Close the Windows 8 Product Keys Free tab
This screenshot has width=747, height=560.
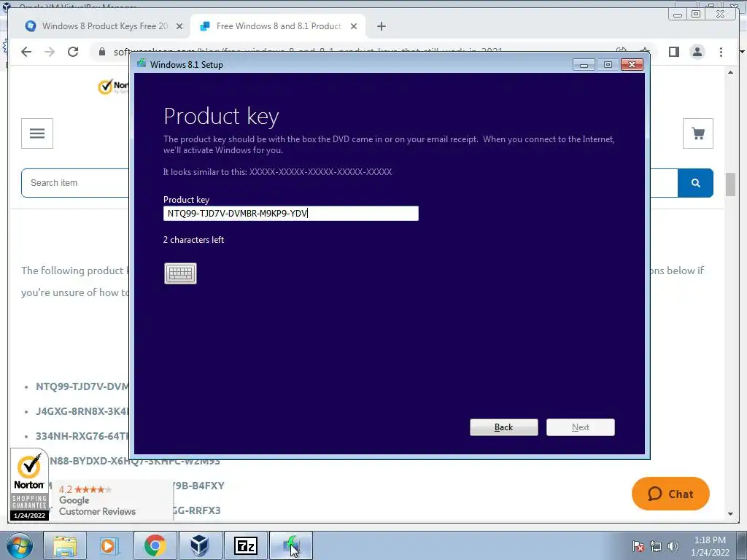coord(179,26)
